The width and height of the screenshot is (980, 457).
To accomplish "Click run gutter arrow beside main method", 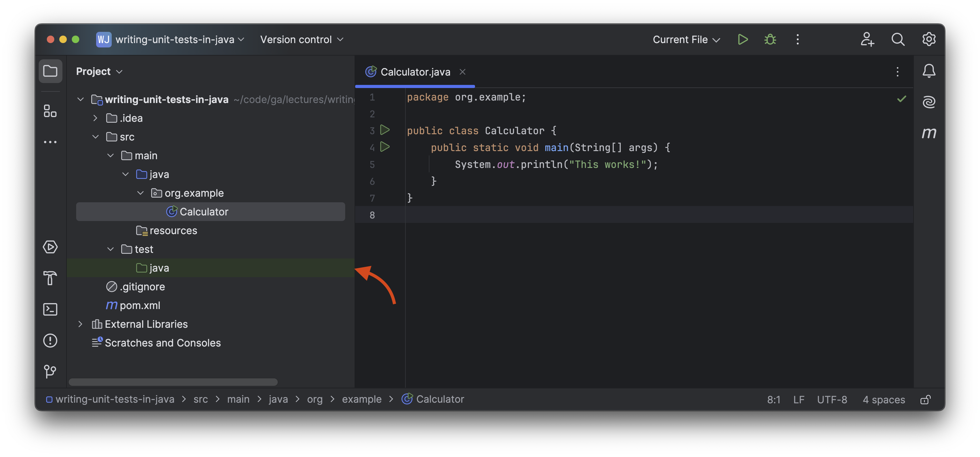I will pyautogui.click(x=385, y=147).
